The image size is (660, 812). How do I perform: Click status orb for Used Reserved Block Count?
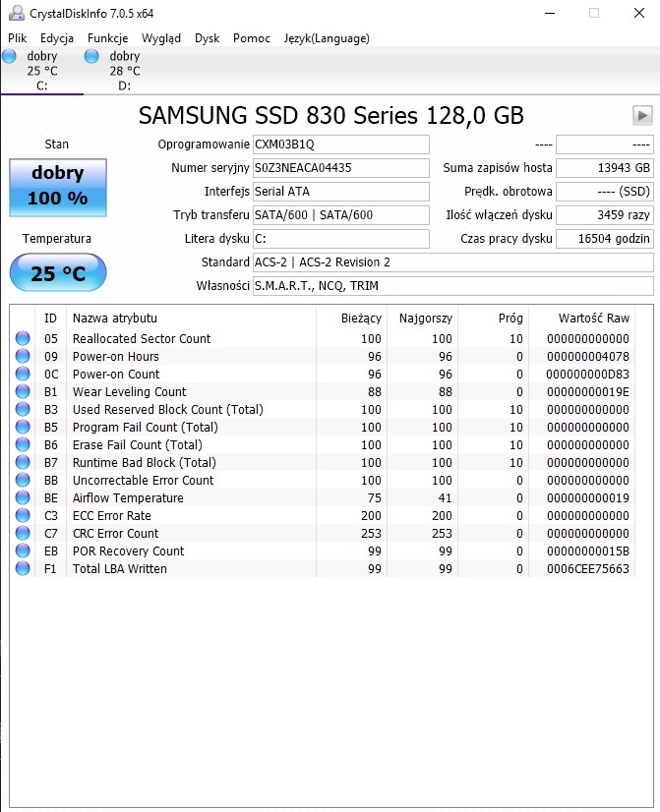[x=23, y=409]
